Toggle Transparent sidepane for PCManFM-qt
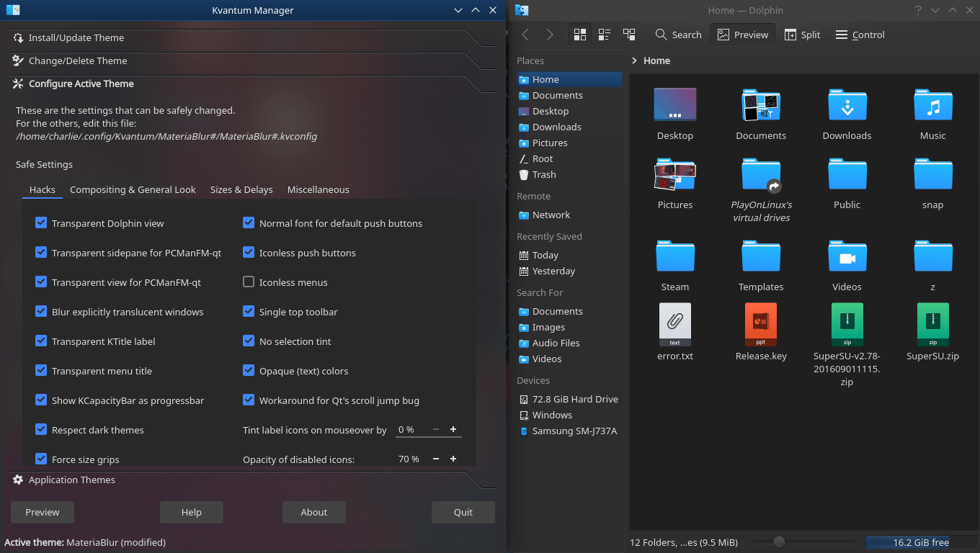The width and height of the screenshot is (980, 553). point(41,253)
